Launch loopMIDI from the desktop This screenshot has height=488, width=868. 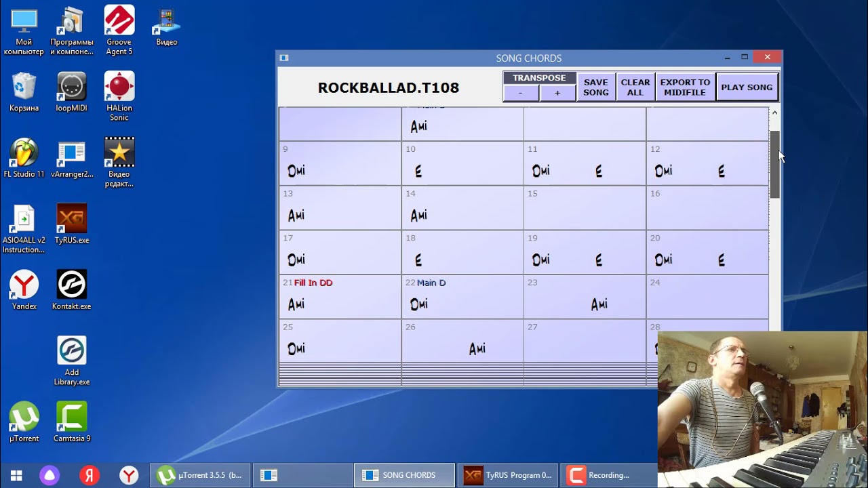pos(72,92)
